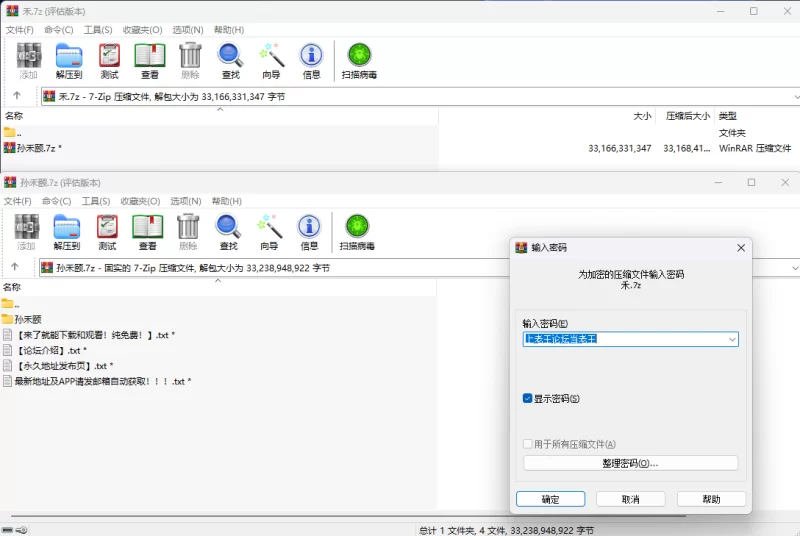This screenshot has height=536, width=800.
Task: Run 扫描病毒 in 孙禾颐.7z window
Action: tap(357, 233)
